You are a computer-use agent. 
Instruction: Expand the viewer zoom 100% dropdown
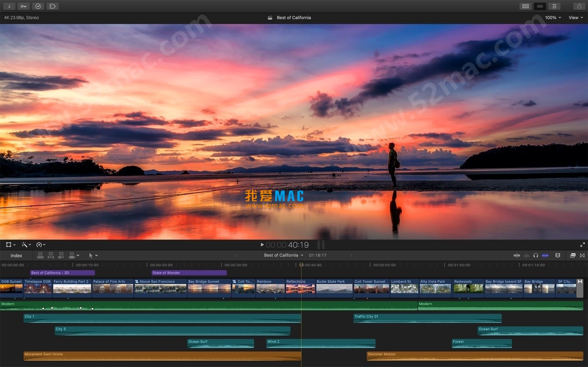(553, 17)
